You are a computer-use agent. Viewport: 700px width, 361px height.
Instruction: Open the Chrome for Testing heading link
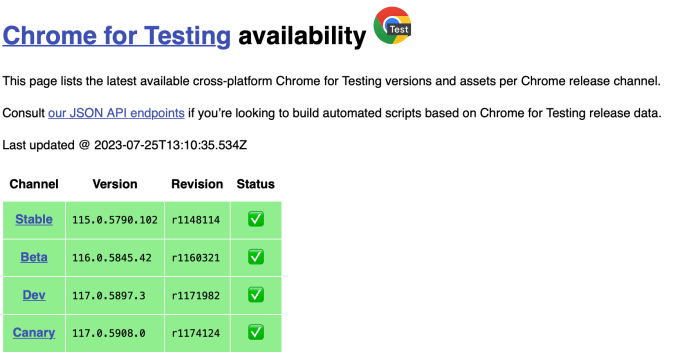[x=117, y=35]
